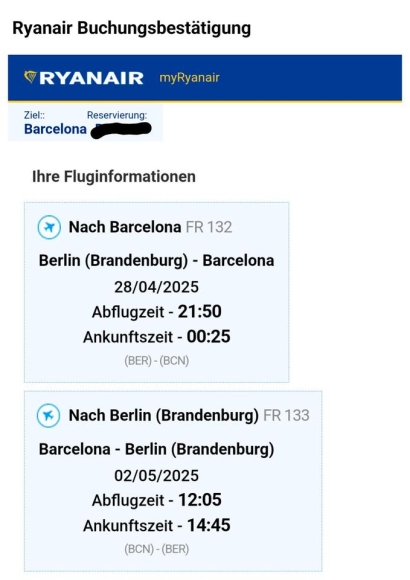Click the return flight plane icon

click(x=48, y=416)
